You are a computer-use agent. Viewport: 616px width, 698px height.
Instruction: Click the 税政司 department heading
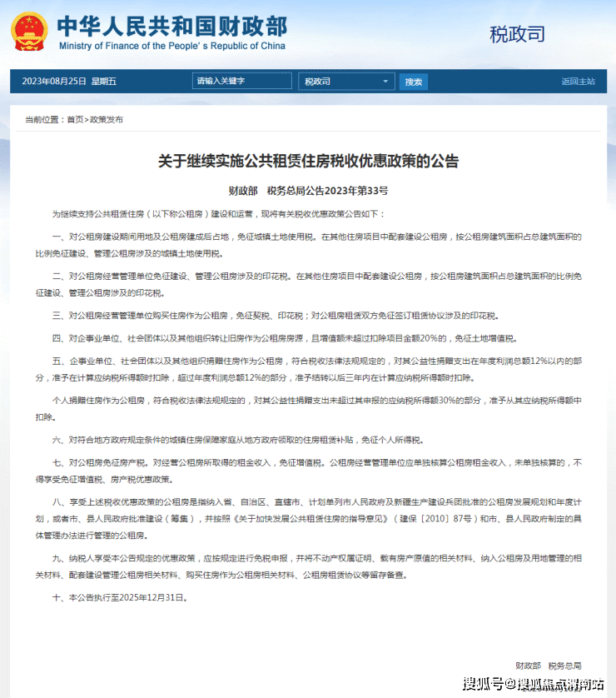click(517, 34)
